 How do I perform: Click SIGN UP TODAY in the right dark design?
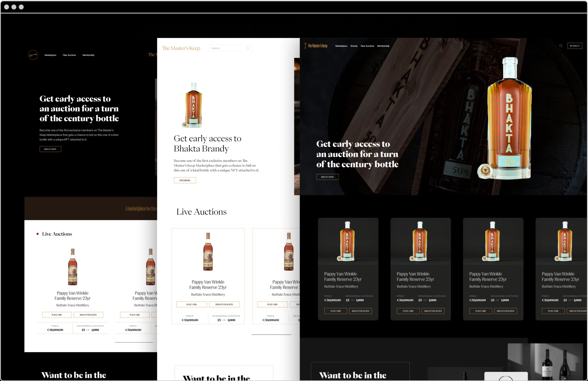click(x=327, y=177)
